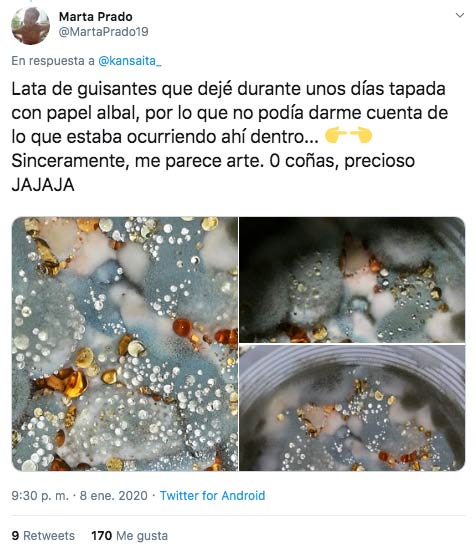Click the right pointing hand emoji
The height and width of the screenshot is (554, 476).
[x=360, y=136]
